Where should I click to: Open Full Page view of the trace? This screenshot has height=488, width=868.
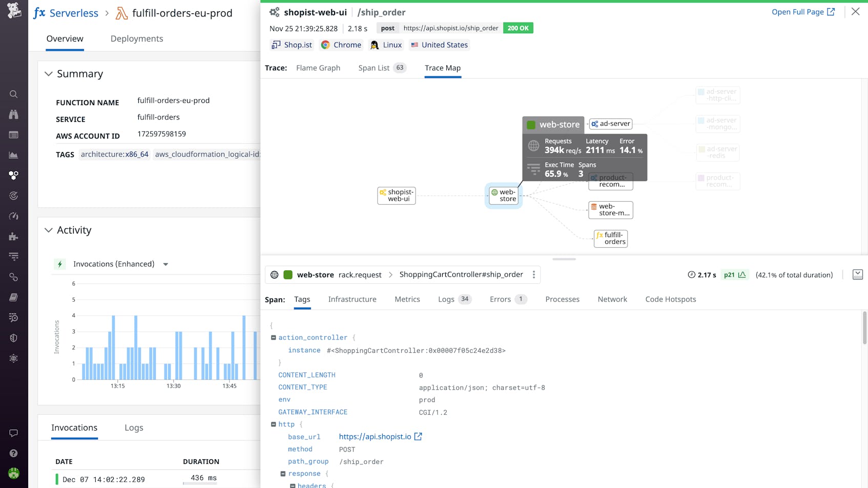pos(803,11)
